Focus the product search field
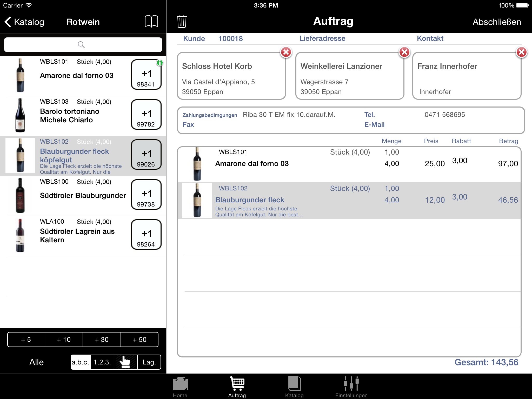 83,45
